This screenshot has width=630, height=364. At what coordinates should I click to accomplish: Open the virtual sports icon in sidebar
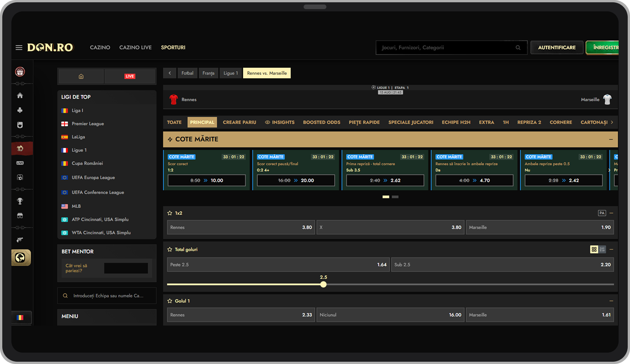(x=20, y=177)
